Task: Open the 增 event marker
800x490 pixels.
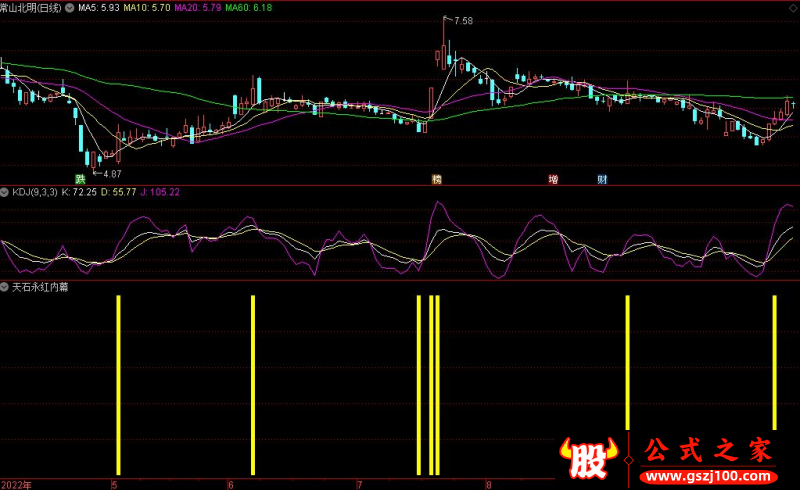Action: [x=552, y=179]
